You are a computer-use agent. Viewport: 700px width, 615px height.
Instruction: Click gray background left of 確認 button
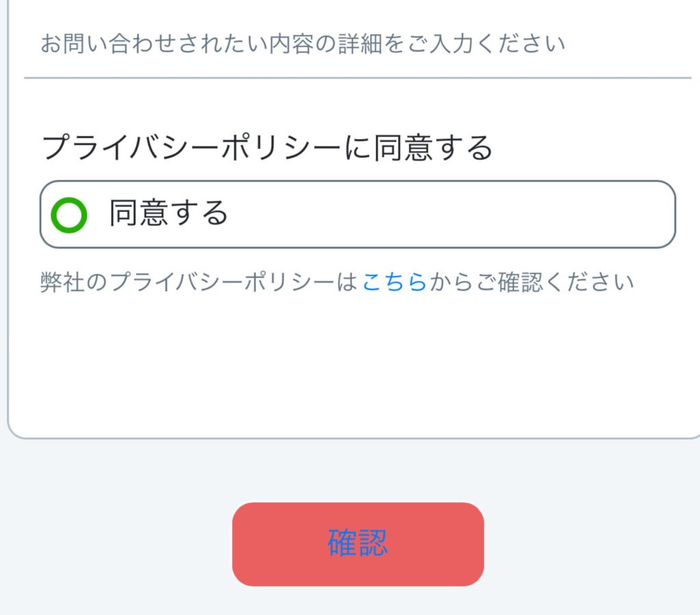click(x=116, y=544)
